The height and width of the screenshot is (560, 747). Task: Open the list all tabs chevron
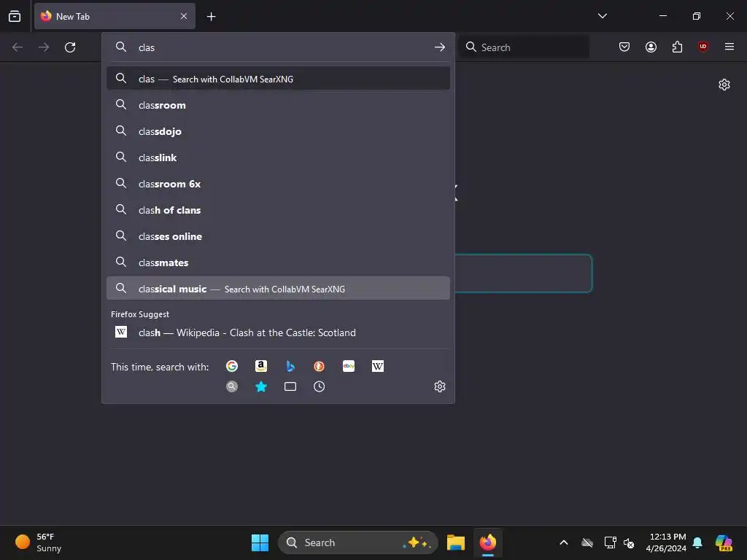click(x=602, y=16)
